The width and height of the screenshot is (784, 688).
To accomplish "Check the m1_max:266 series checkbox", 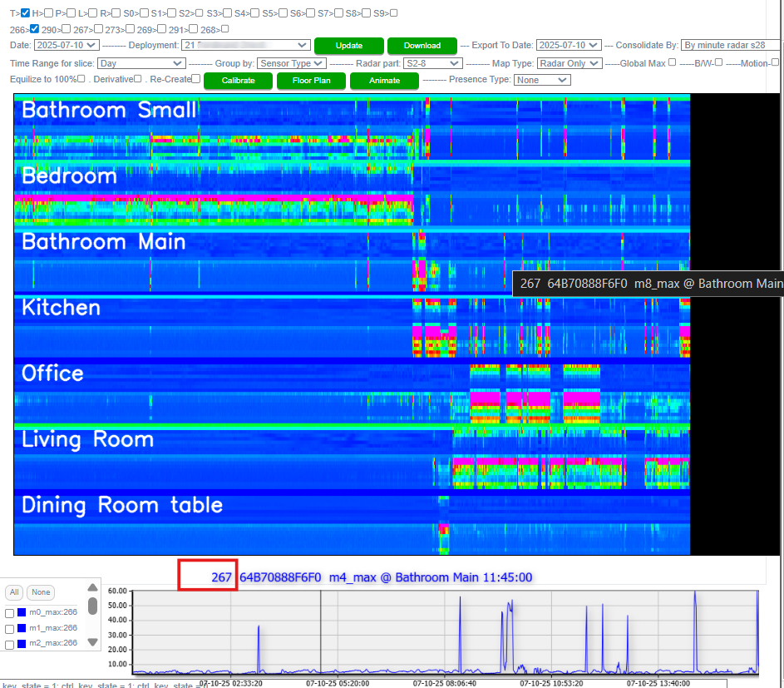I will tap(9, 628).
